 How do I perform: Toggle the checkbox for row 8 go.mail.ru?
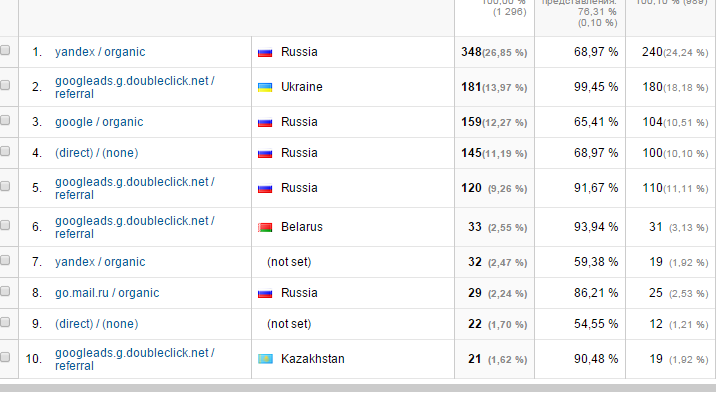(x=6, y=293)
